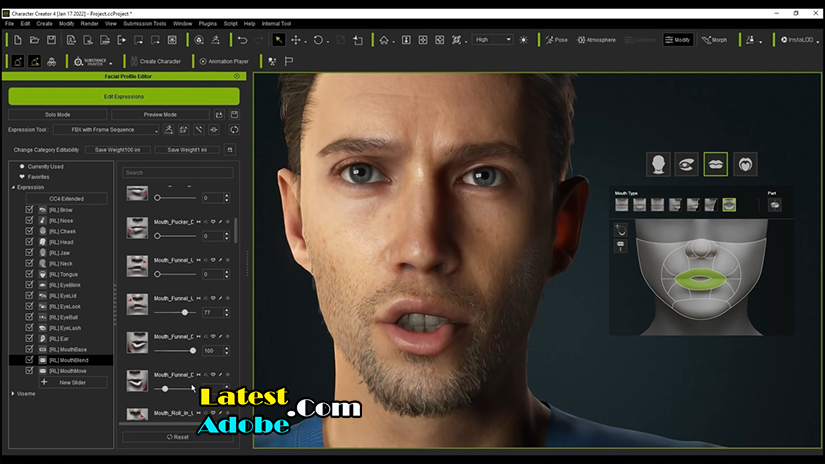Select [RL] MouthBlend tree row
Screen dimensions: 825x464
61,360
